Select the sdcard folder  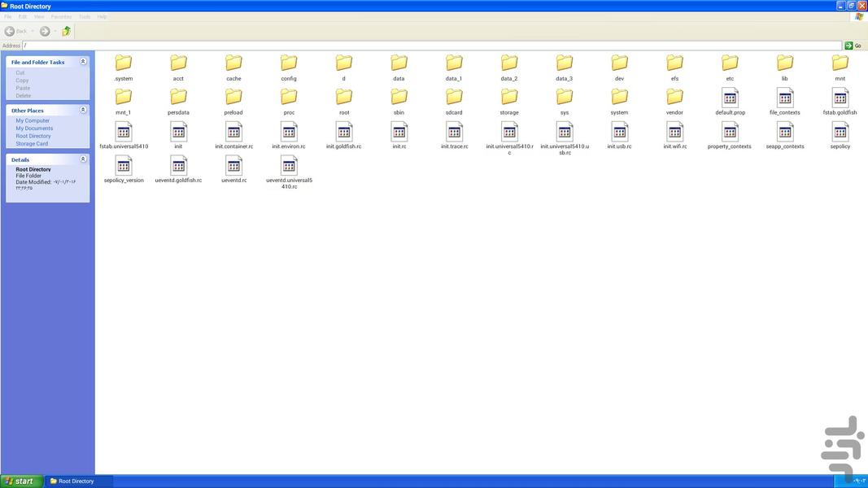click(x=454, y=98)
